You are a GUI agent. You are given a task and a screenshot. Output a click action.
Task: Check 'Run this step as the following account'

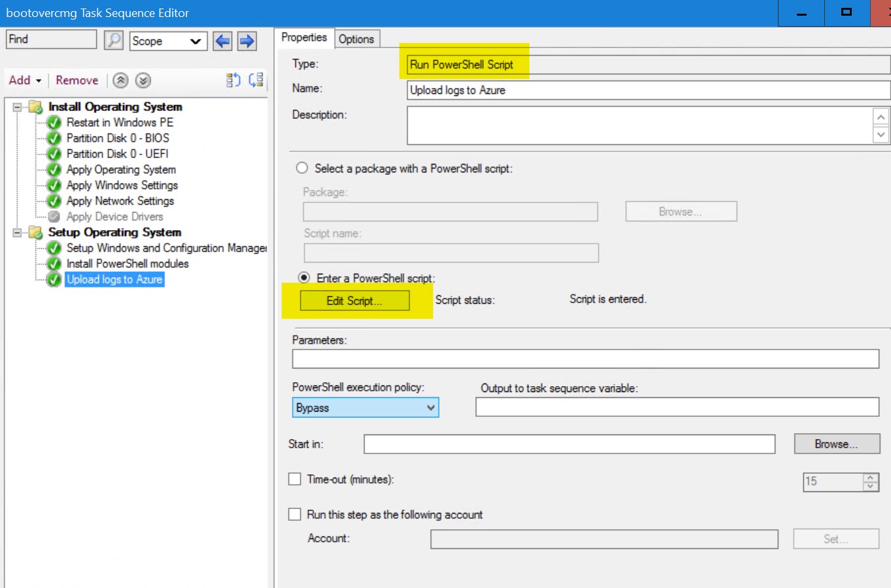[x=295, y=514]
